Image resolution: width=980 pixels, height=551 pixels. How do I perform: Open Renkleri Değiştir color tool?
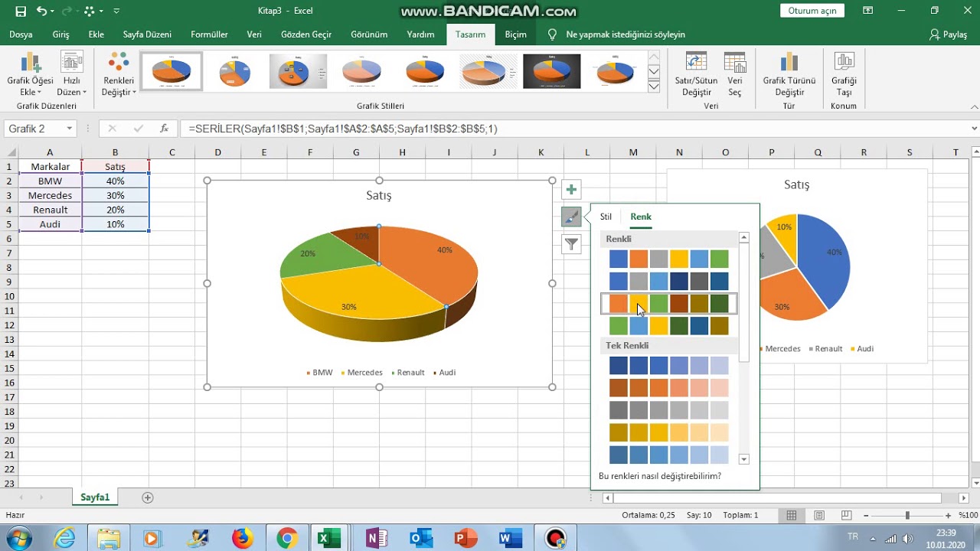(x=119, y=74)
